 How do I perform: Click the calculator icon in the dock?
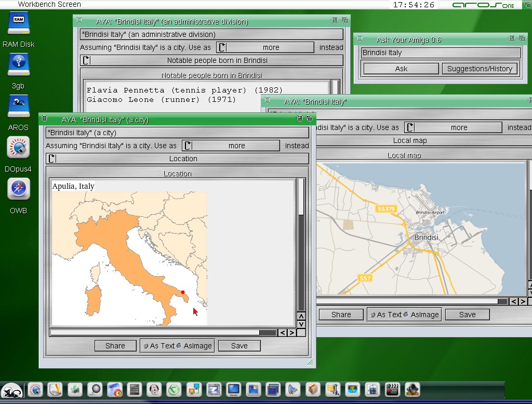(x=135, y=389)
